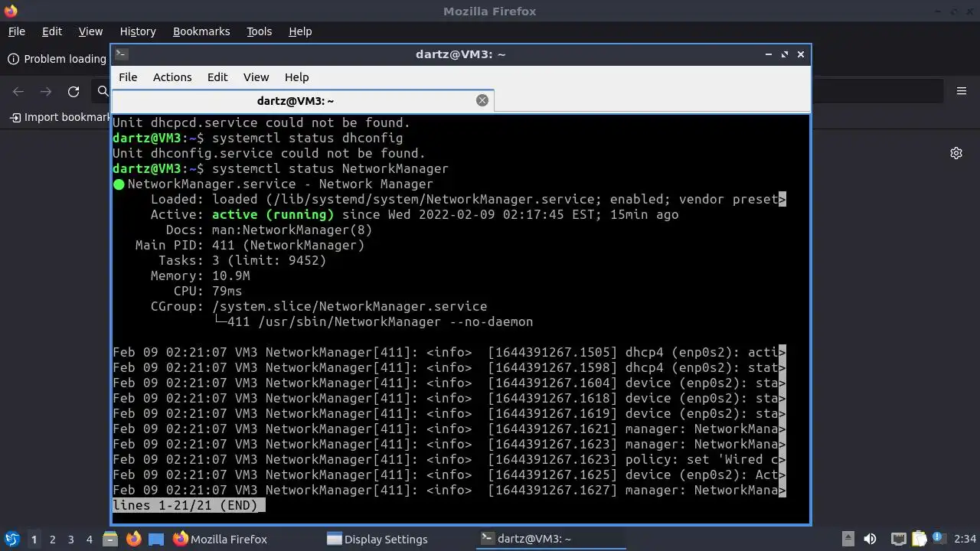Switch to the Mozilla Firefox taskbar entry
The height and width of the screenshot is (551, 980).
245,539
